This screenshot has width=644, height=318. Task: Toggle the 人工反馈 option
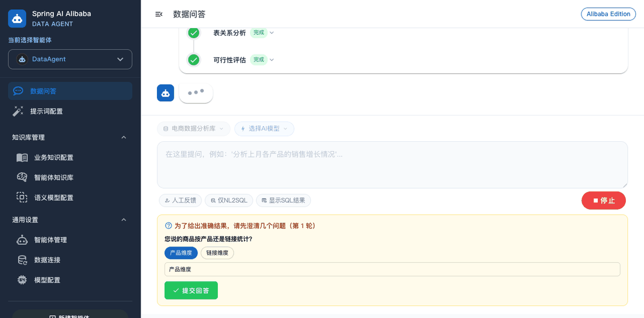pos(180,200)
